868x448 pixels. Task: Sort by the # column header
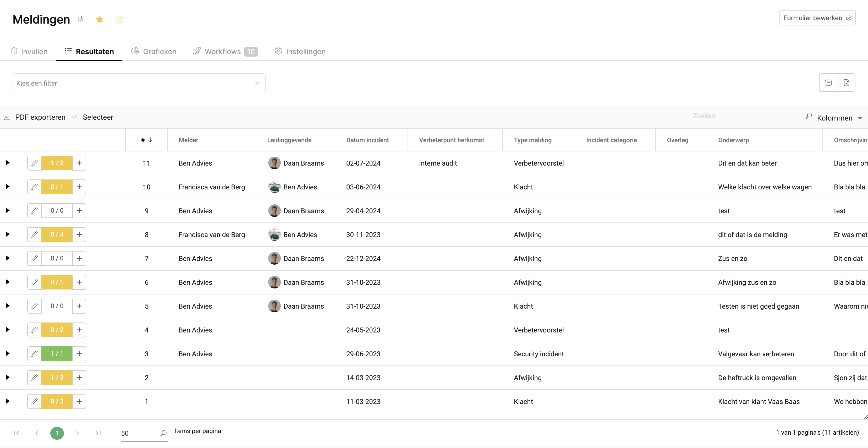[147, 140]
